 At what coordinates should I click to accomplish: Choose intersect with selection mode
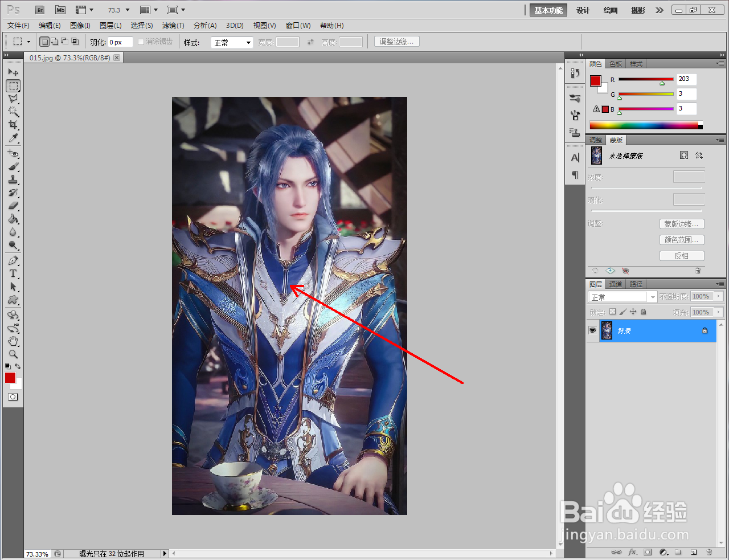click(75, 42)
